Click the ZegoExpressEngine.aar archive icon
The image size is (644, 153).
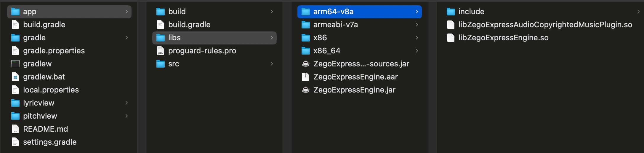pos(306,77)
